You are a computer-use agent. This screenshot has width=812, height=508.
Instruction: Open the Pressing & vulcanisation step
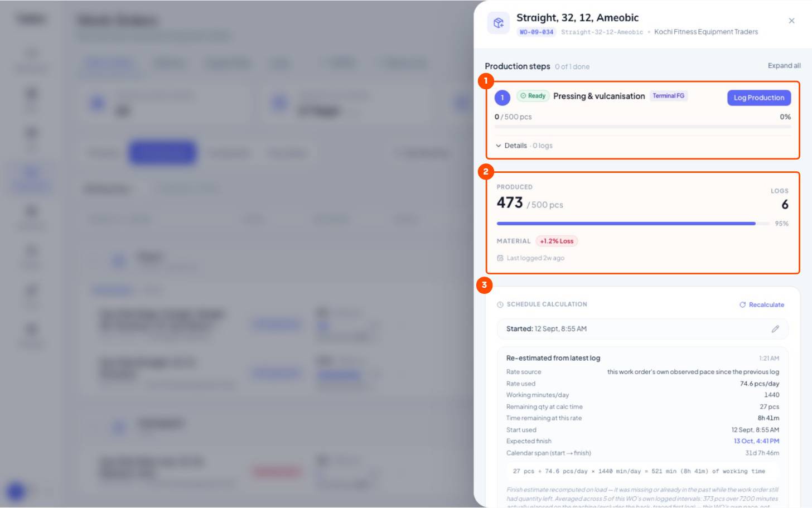point(599,96)
